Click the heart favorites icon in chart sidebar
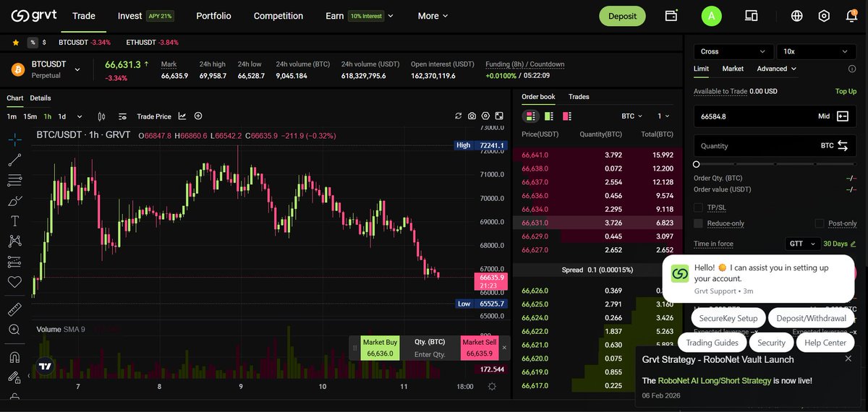Viewport: 868px width, 412px height. click(x=14, y=282)
